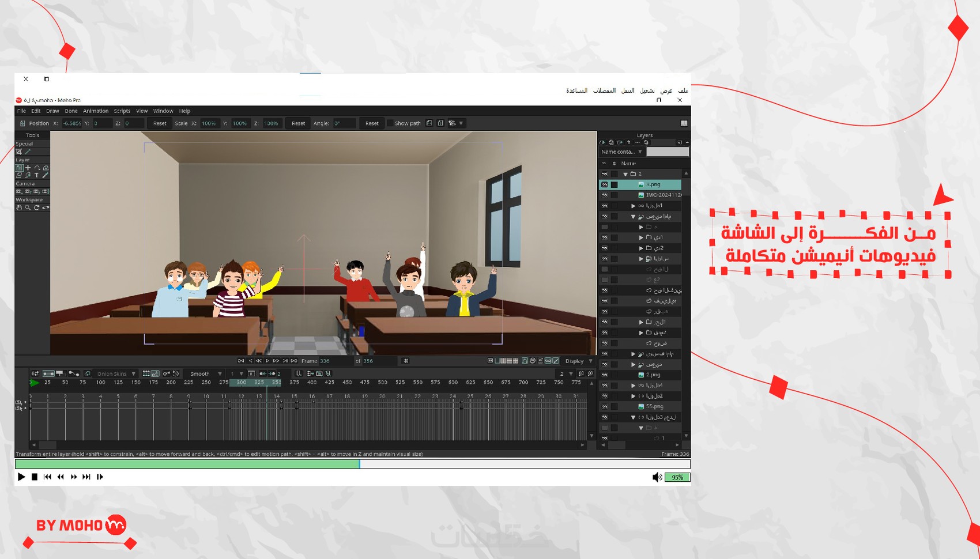This screenshot has height=559, width=980.
Task: Click the media player frame-step button
Action: 100,477
